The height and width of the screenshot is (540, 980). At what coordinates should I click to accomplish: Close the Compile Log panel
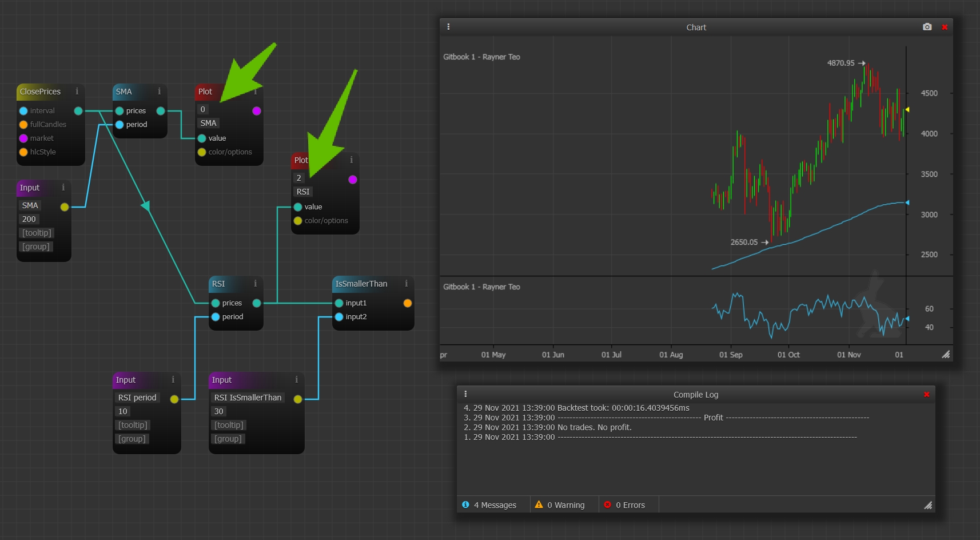(x=926, y=394)
